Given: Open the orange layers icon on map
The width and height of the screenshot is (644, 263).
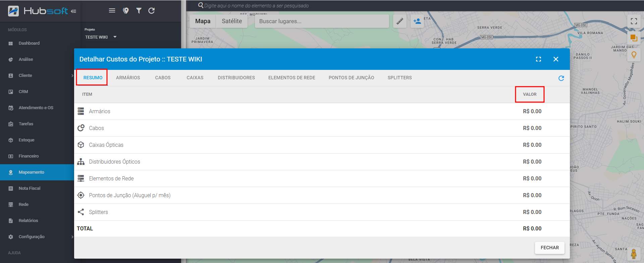Looking at the screenshot, I should click(634, 38).
